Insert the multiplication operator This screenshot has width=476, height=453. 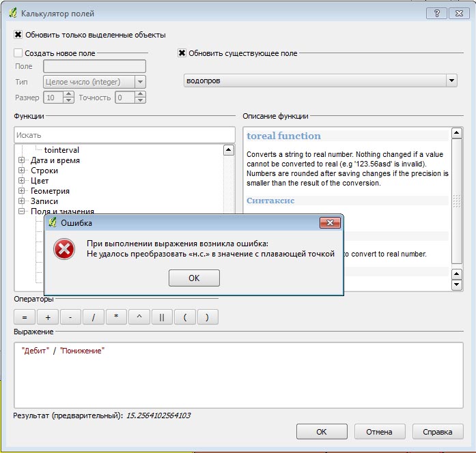coord(116,317)
